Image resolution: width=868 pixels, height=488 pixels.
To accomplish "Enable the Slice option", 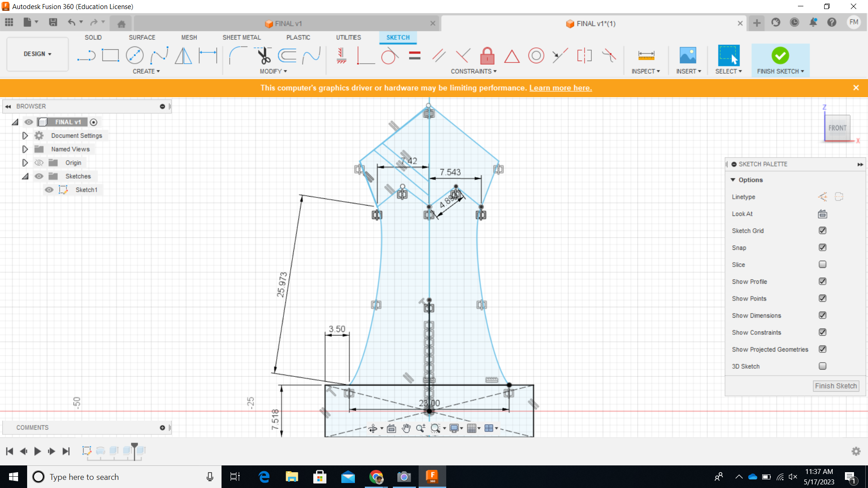I will [822, 264].
